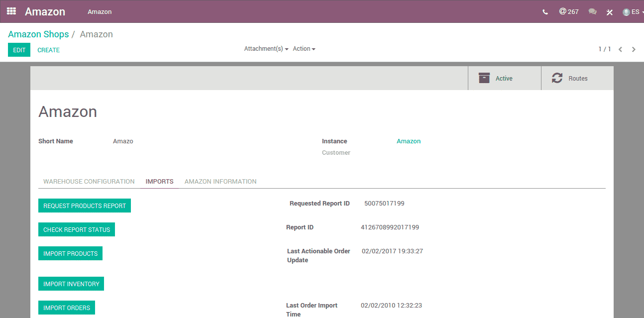Image resolution: width=644 pixels, height=318 pixels.
Task: Expand the Attachment(s) dropdown
Action: coord(266,49)
